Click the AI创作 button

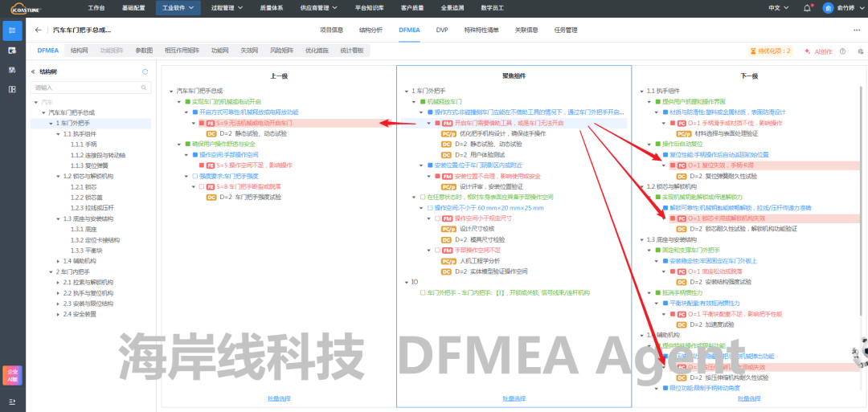(818, 51)
